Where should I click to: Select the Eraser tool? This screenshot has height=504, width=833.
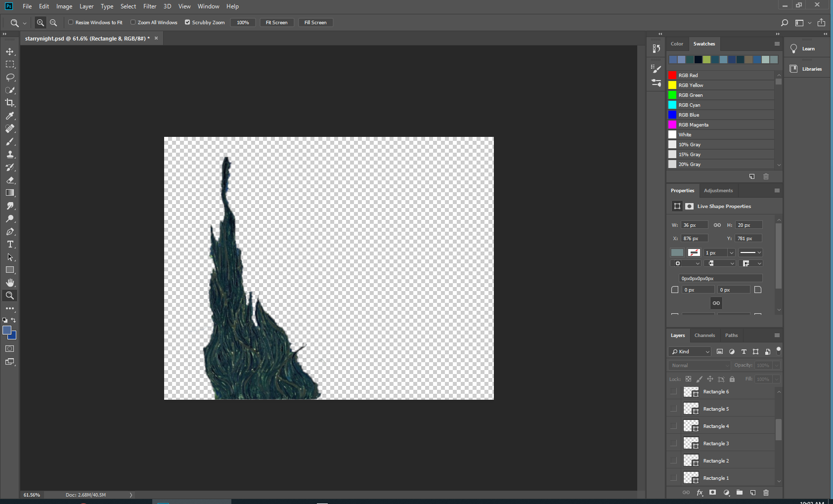(10, 180)
